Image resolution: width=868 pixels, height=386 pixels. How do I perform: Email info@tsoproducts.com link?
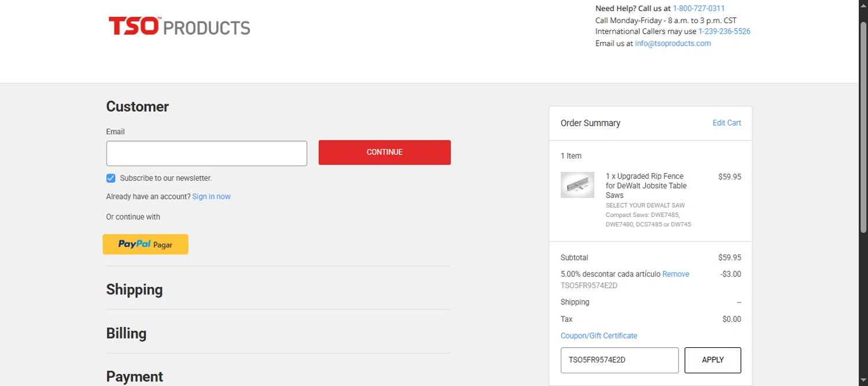tap(673, 43)
